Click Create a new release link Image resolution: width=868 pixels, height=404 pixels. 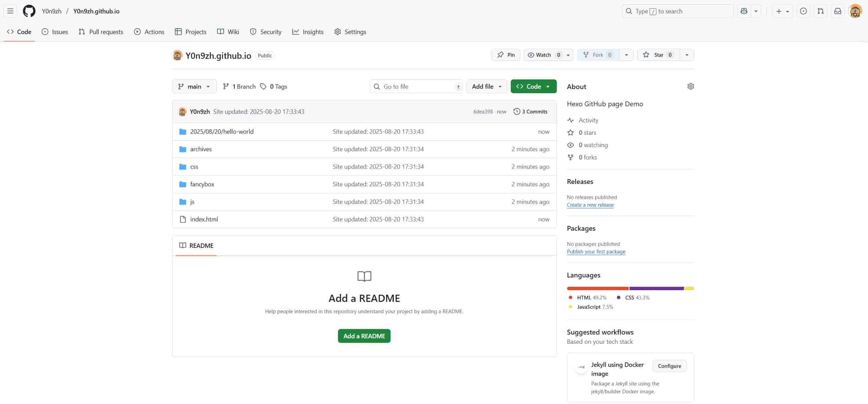coord(590,205)
